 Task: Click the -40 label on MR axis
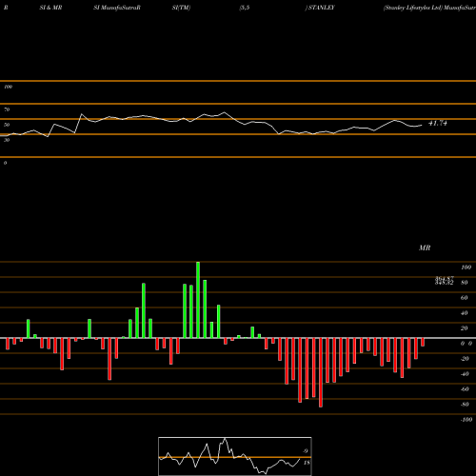[x=465, y=374]
